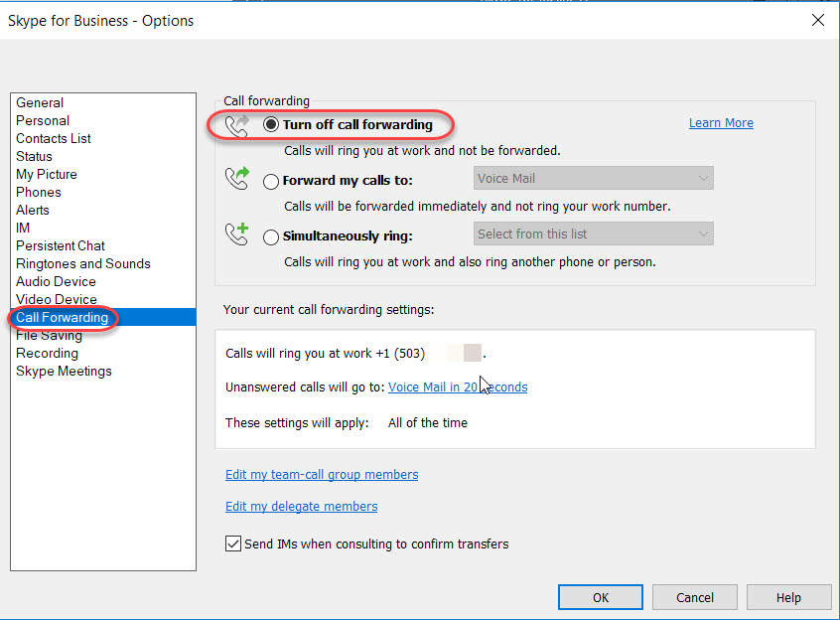Image resolution: width=840 pixels, height=620 pixels.
Task: Open "Edit my team-call group members"
Action: click(x=322, y=474)
